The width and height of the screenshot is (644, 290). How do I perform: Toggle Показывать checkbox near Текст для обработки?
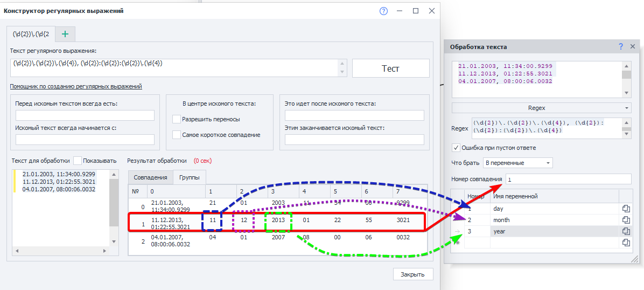[x=78, y=161]
